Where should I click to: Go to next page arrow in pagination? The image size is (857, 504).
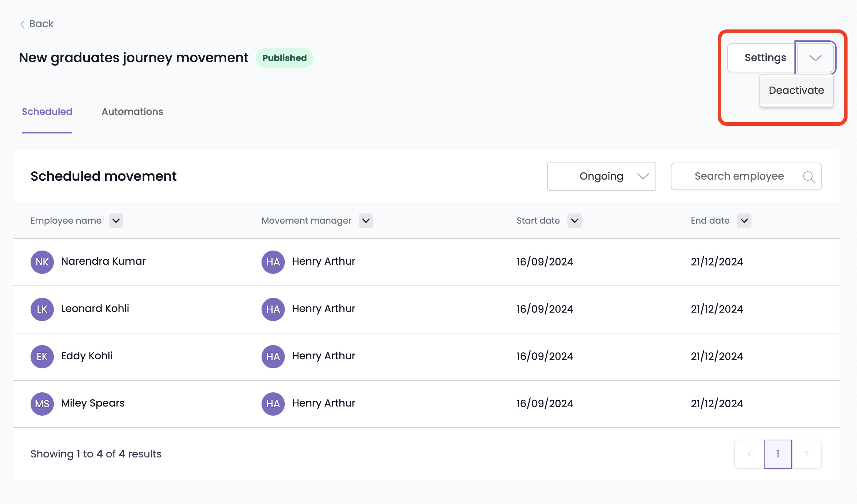[x=807, y=454]
